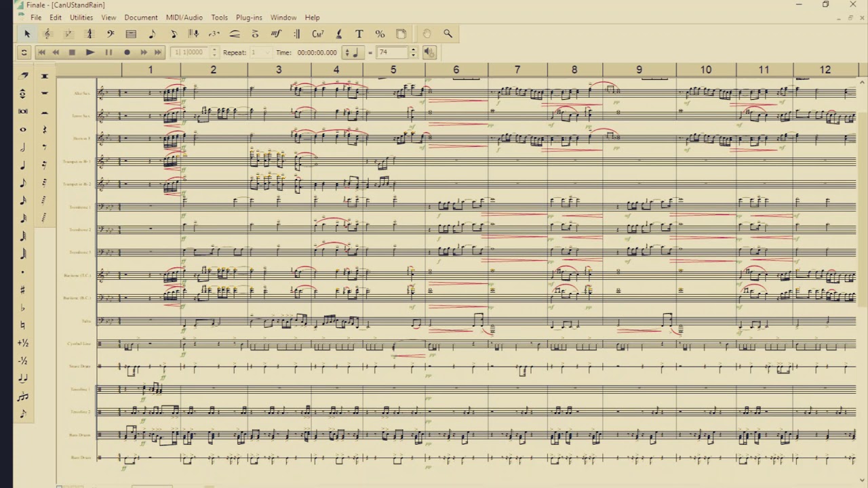Choose half note duration in Simple Entry
The image size is (868, 488).
coord(24,147)
